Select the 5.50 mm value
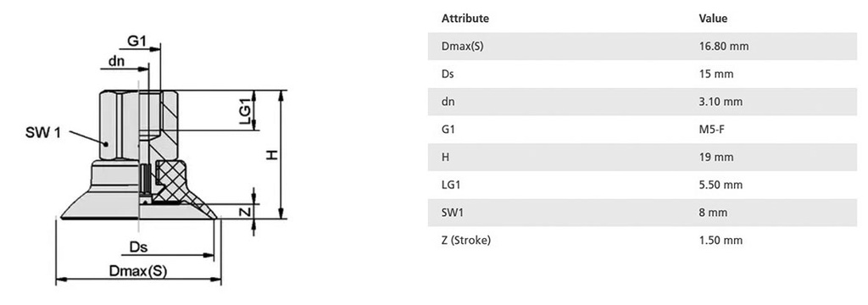Screen dimensions: 868x305 click(x=721, y=185)
